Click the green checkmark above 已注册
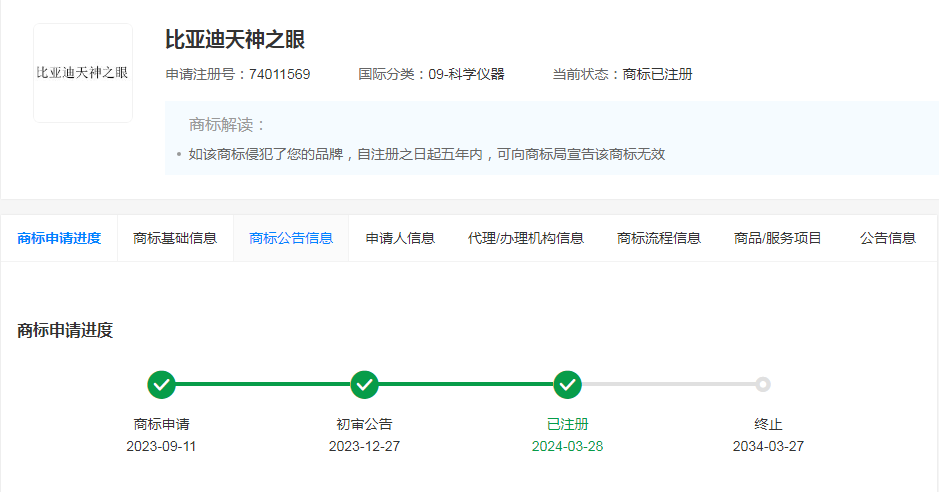 tap(567, 384)
